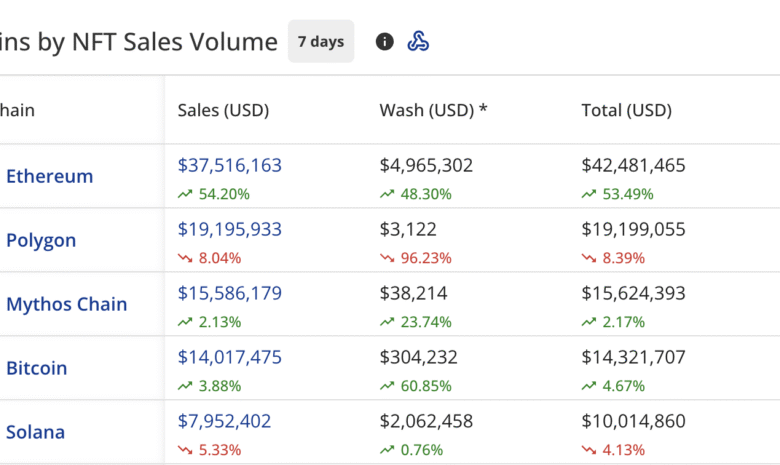This screenshot has height=465, width=780.
Task: Click Ethereum sales value $37,516,163
Action: 230,165
